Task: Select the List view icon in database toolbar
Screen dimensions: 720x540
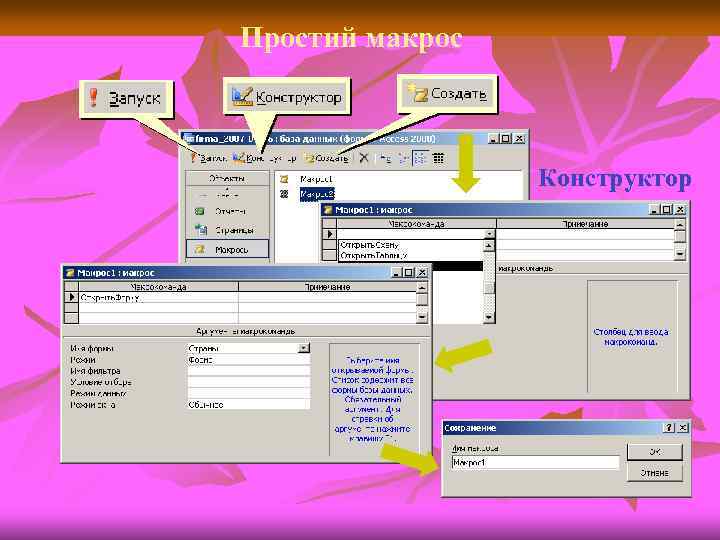Action: (420, 158)
